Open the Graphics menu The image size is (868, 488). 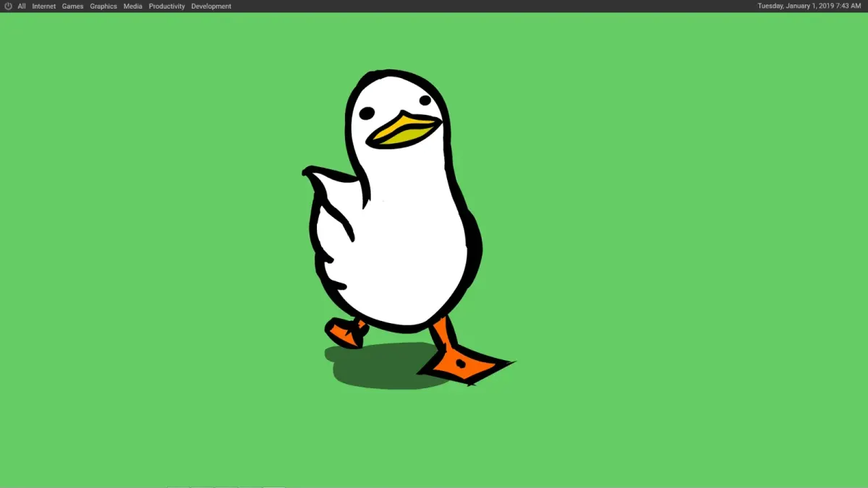pos(103,6)
